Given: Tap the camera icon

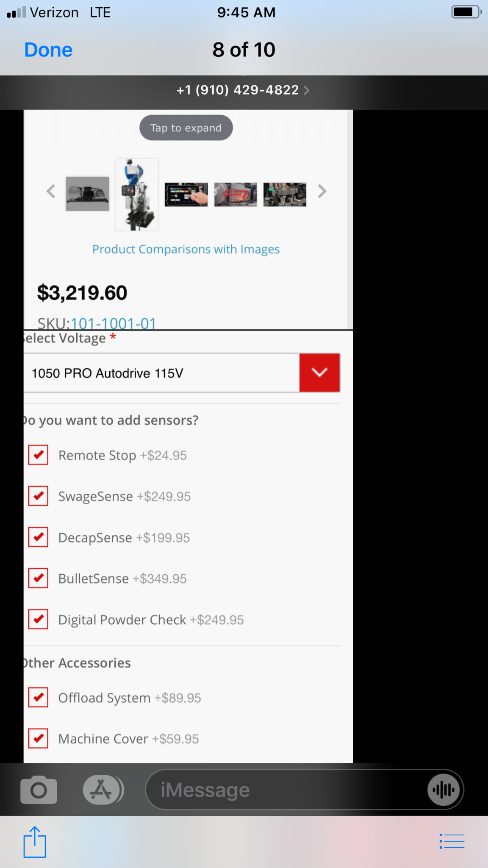Looking at the screenshot, I should [x=39, y=790].
